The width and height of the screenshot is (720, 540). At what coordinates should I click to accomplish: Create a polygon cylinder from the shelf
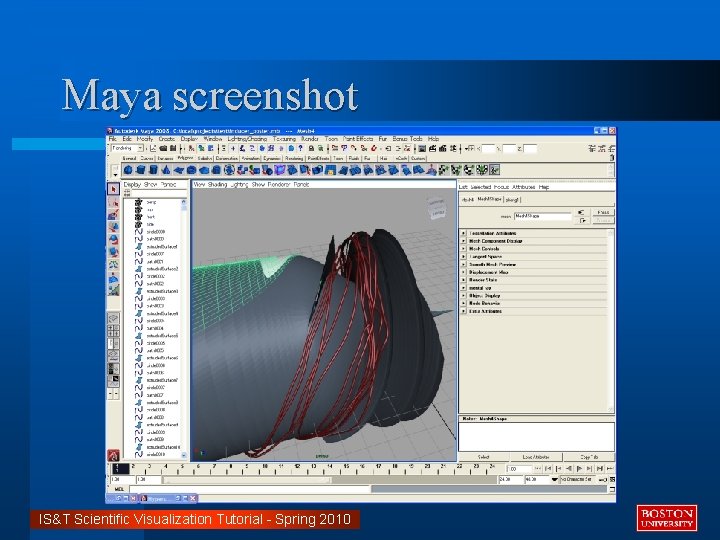[153, 170]
